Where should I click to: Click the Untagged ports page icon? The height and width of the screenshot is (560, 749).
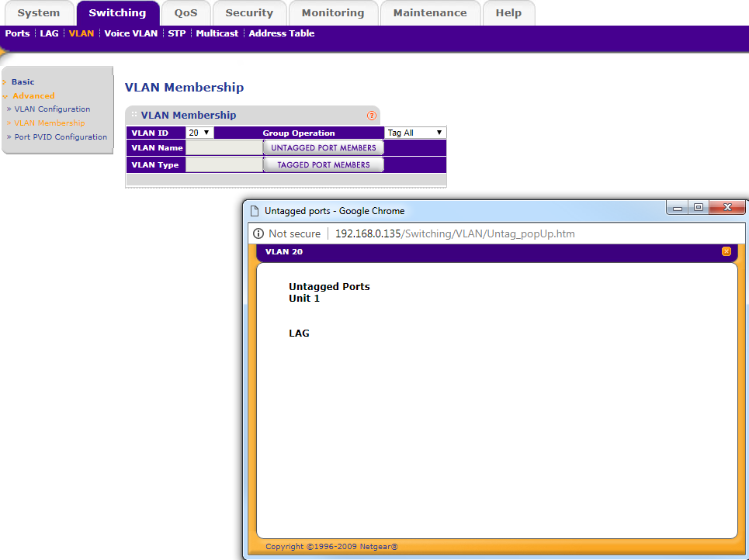(x=253, y=210)
